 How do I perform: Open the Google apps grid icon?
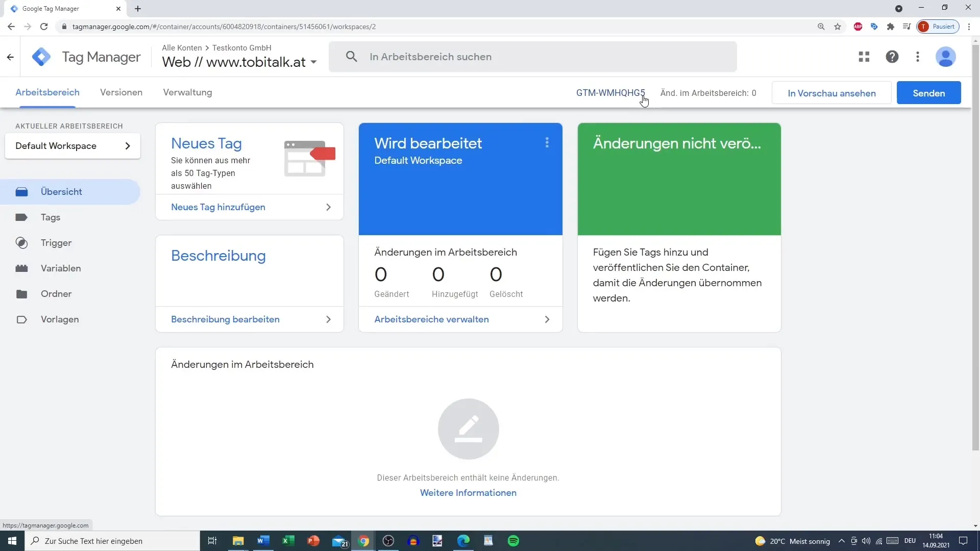point(864,57)
